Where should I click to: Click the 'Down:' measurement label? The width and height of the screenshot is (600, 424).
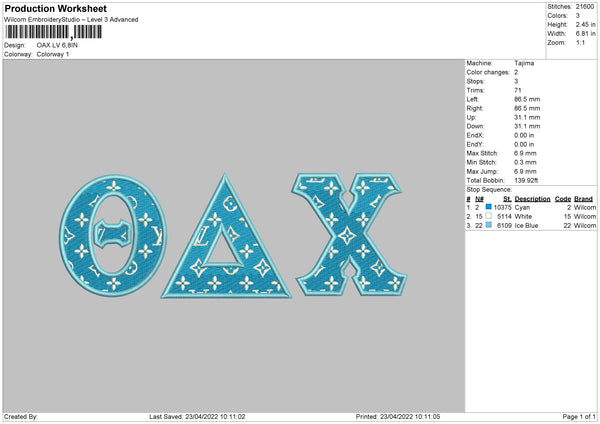pos(475,126)
